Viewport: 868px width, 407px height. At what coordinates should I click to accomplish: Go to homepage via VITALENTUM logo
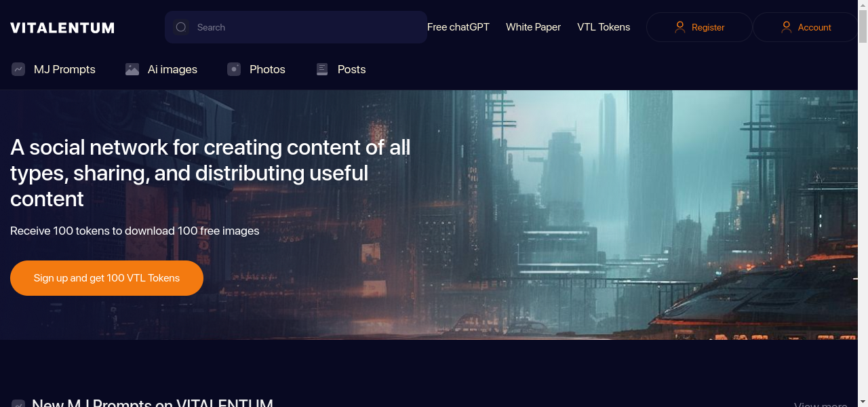62,28
